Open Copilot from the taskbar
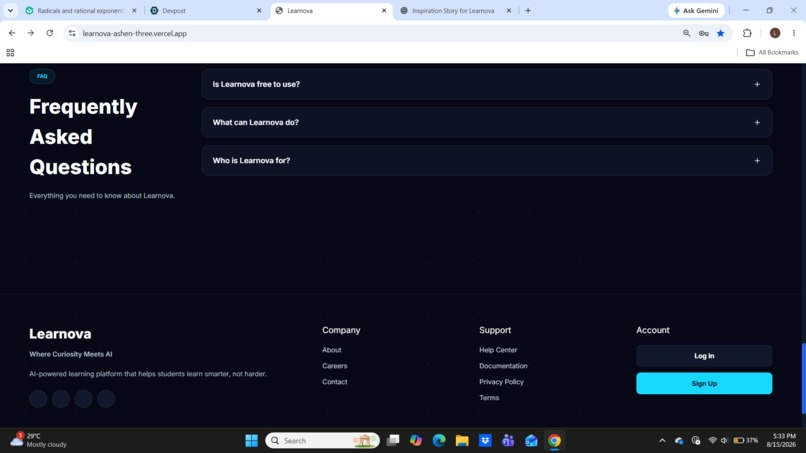The image size is (806, 453). tap(416, 441)
